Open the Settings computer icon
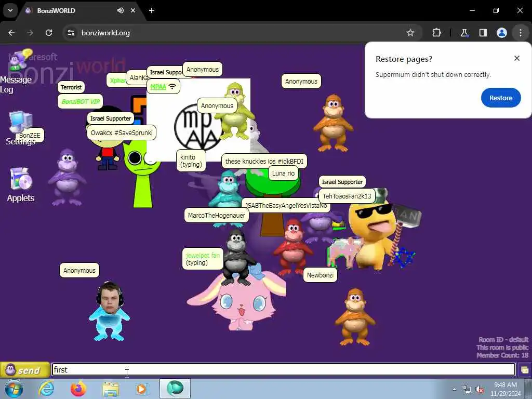The height and width of the screenshot is (399, 532). (x=20, y=128)
